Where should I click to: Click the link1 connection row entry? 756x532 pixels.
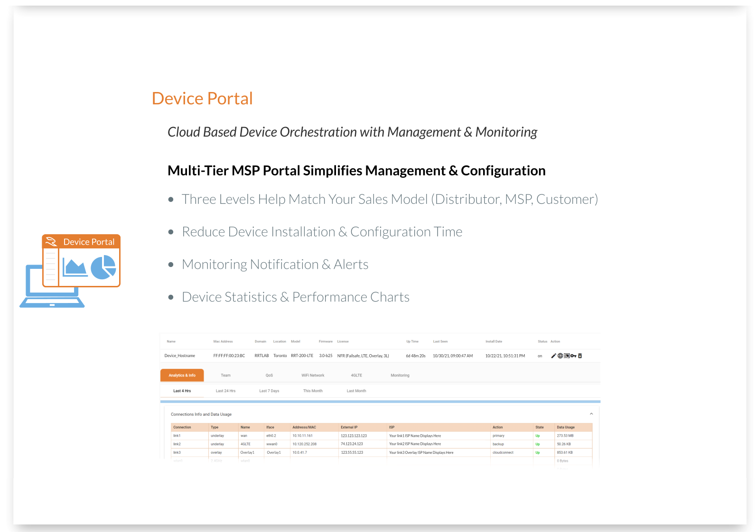pos(177,436)
